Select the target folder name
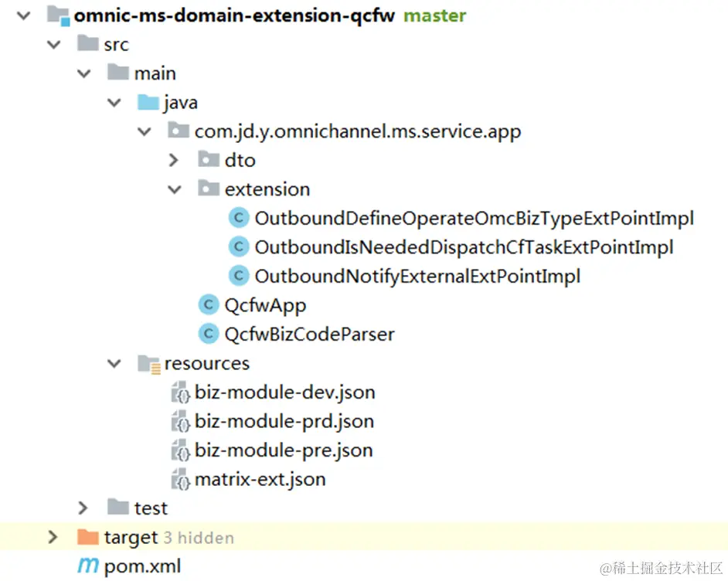Viewport: 728px width, 581px height. point(131,538)
